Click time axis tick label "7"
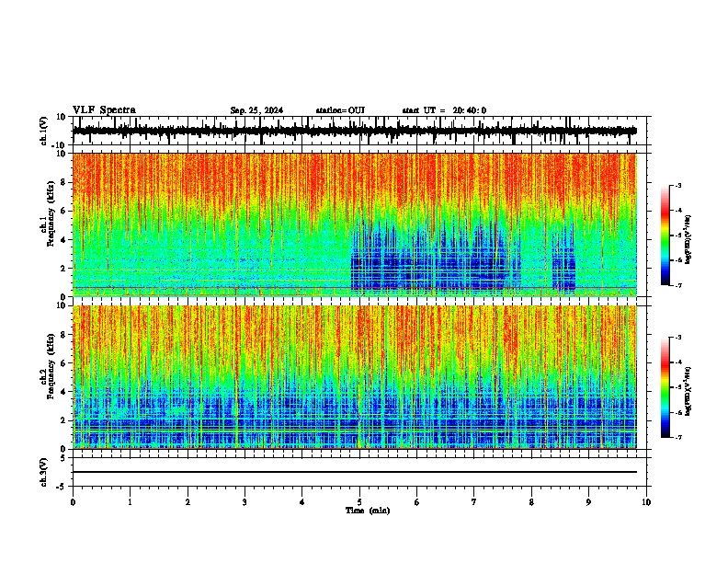The height and width of the screenshot is (563, 728). click(474, 502)
